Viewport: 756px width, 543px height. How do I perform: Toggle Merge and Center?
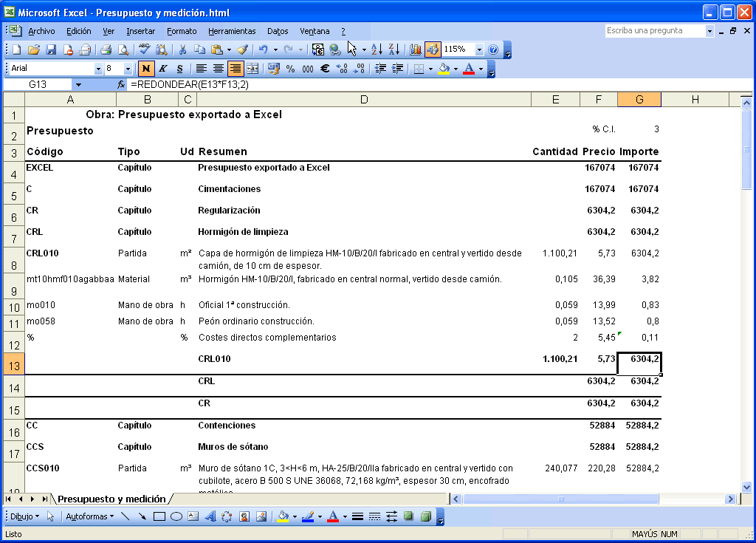252,69
